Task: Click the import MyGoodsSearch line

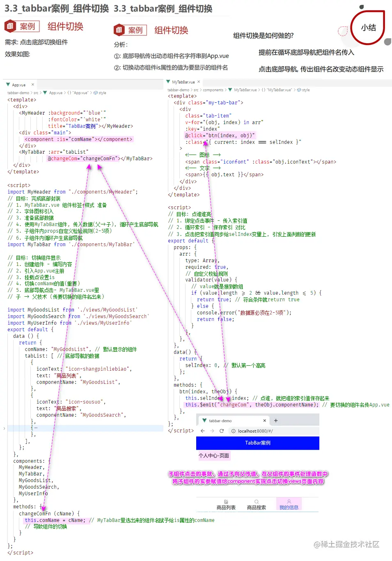Action: pos(78,316)
